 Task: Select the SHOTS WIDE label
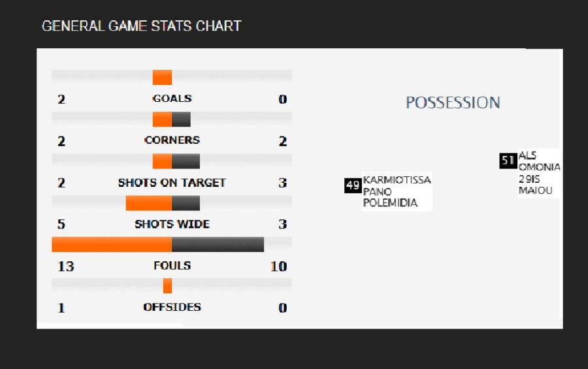172,224
